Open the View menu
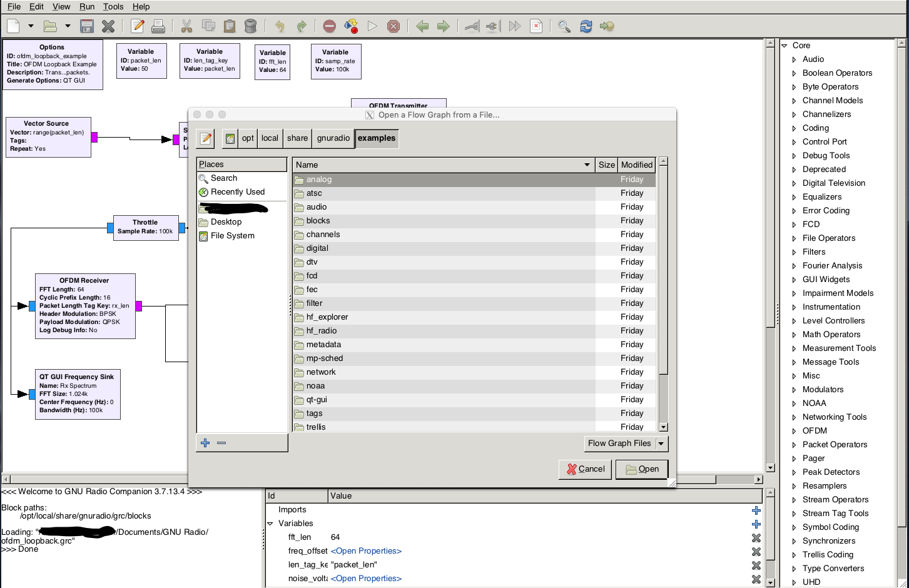Image resolution: width=909 pixels, height=588 pixels. 61,6
